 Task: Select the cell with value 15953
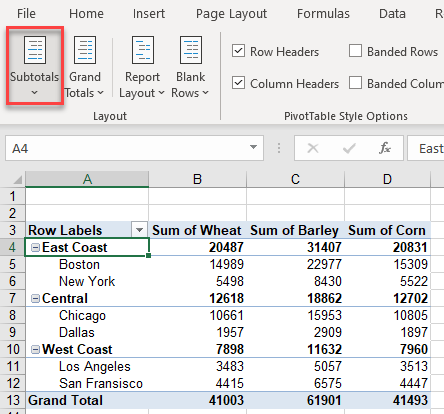click(x=295, y=315)
